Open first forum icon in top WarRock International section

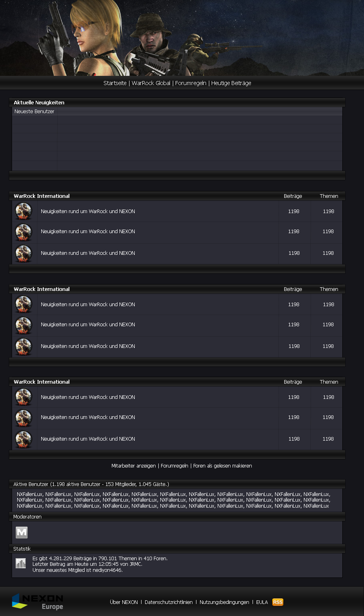[23, 211]
